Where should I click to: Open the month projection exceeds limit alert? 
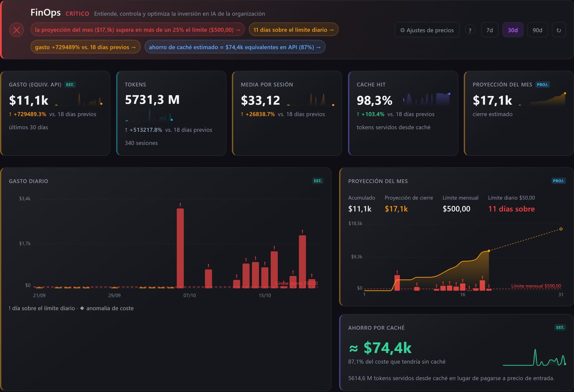138,30
